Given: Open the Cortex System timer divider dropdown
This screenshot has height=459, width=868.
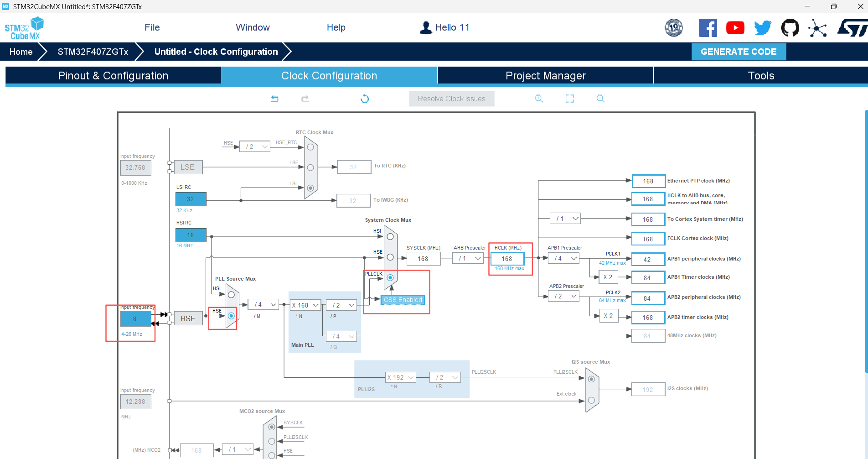Looking at the screenshot, I should (x=565, y=219).
